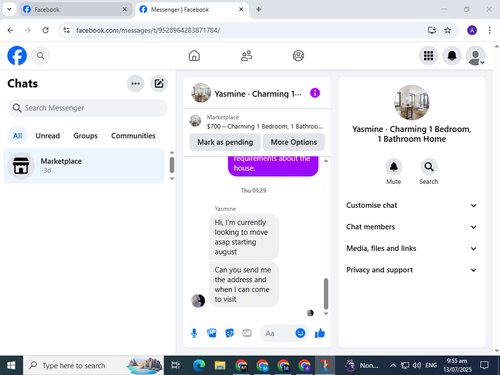Click Yasmine's avatar beside her message
Screen dimensions: 500x375
(198, 301)
